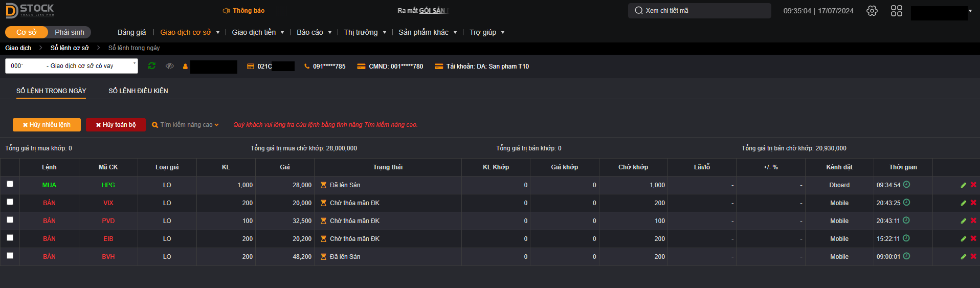This screenshot has width=980, height=288.
Task: Edit the EIB order with pencil icon
Action: 964,239
